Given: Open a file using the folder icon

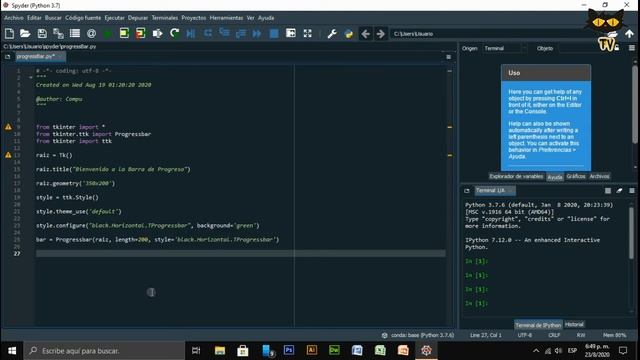Looking at the screenshot, I should (x=25, y=33).
